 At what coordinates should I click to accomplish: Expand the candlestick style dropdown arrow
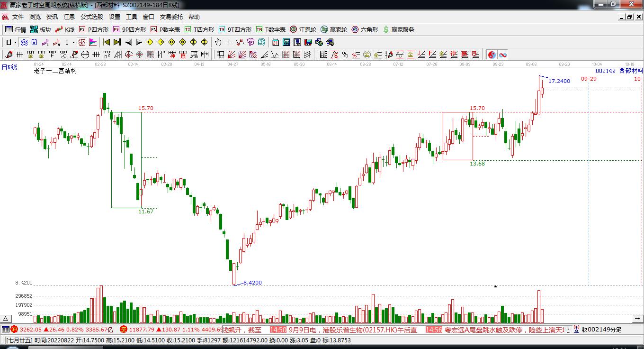[73, 42]
